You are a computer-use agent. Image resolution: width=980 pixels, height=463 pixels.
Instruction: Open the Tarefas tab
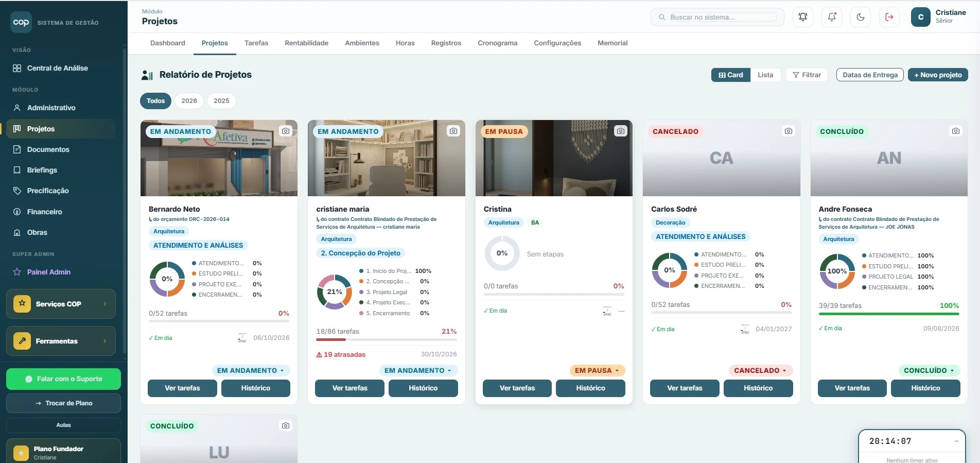click(256, 43)
